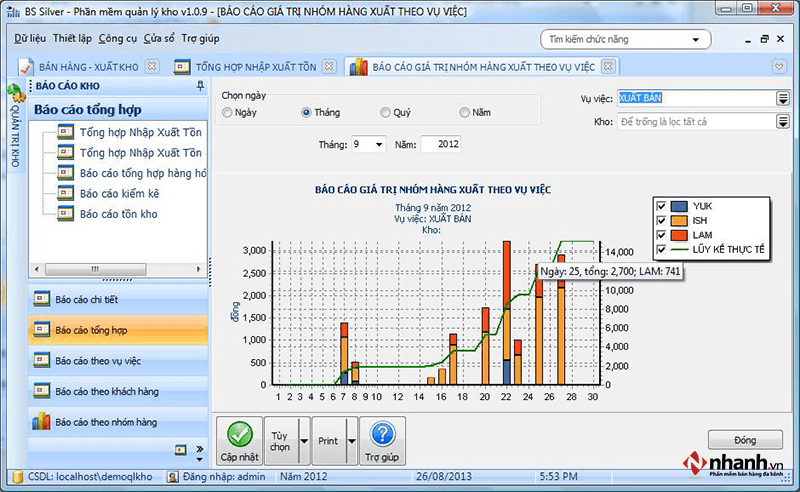Image resolution: width=800 pixels, height=492 pixels.
Task: Click the Báo cáo theo khách hàng icon
Action: (x=41, y=391)
